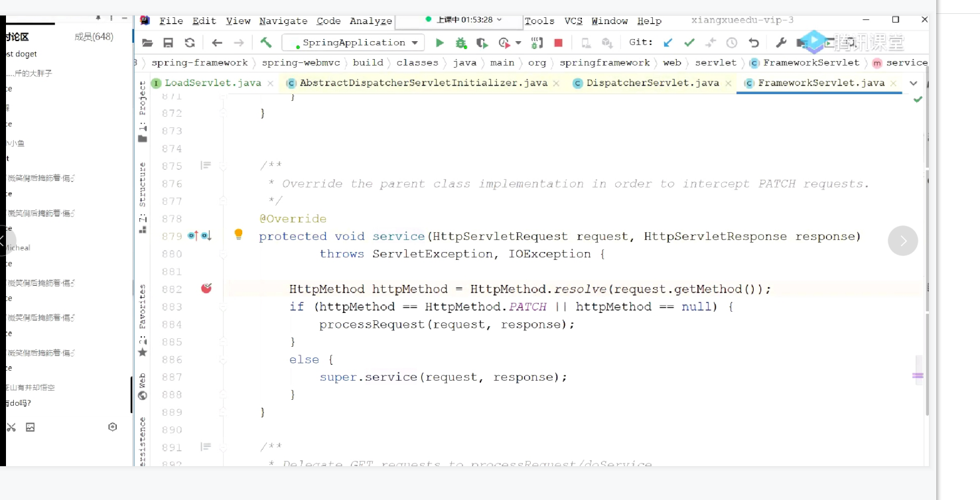Run SpringApplication with the green play icon
The width and height of the screenshot is (980, 500).
click(x=439, y=43)
